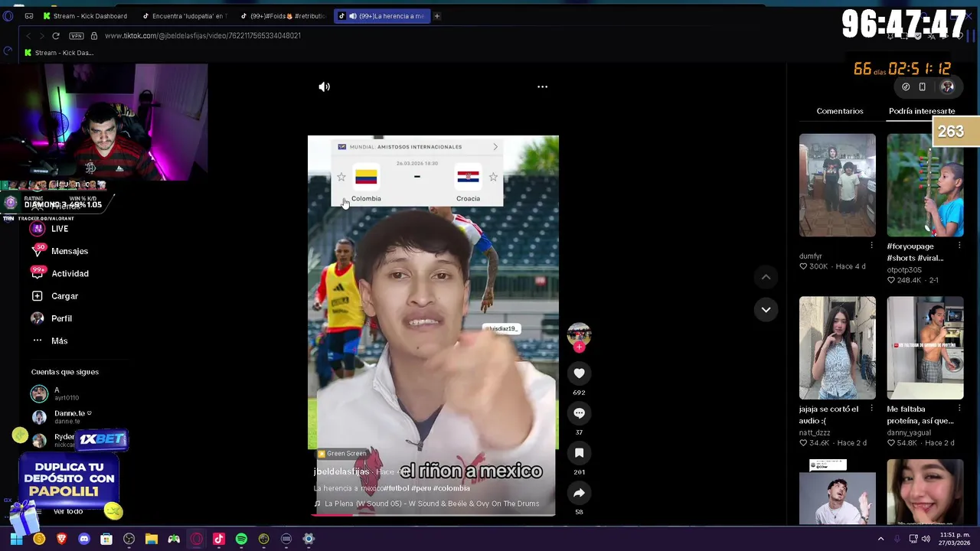Switch to Stream - Kick Dashboard tab
Viewport: 980px width, 551px height.
click(x=85, y=16)
